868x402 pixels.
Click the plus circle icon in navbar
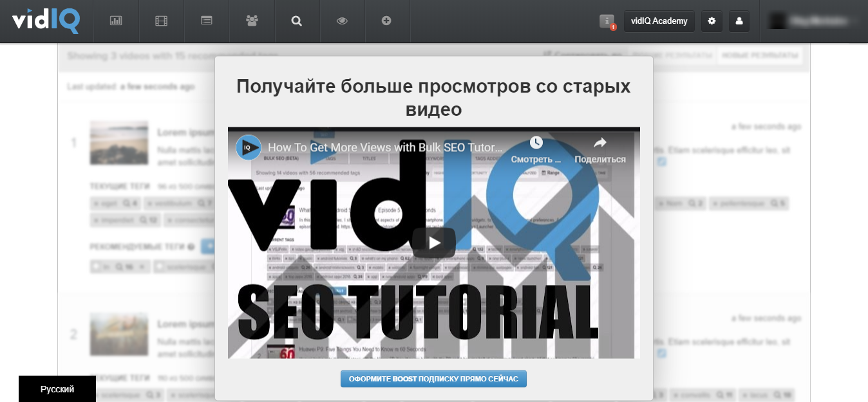coord(386,21)
